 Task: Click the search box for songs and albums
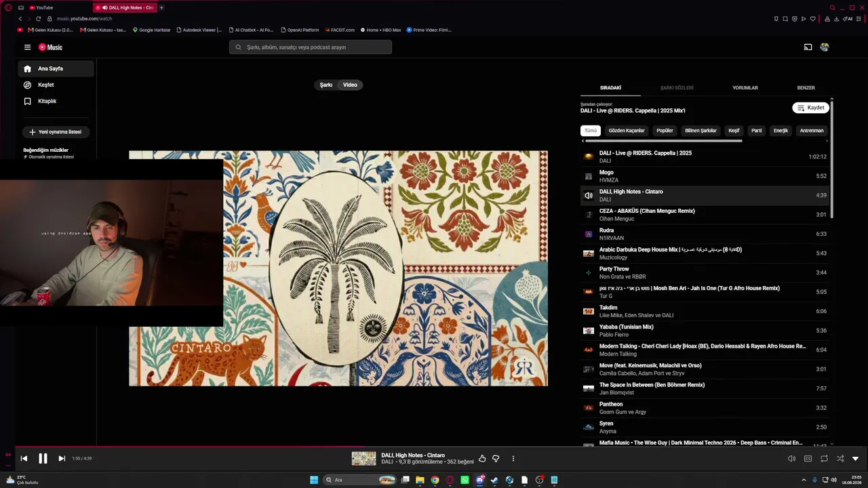(311, 47)
